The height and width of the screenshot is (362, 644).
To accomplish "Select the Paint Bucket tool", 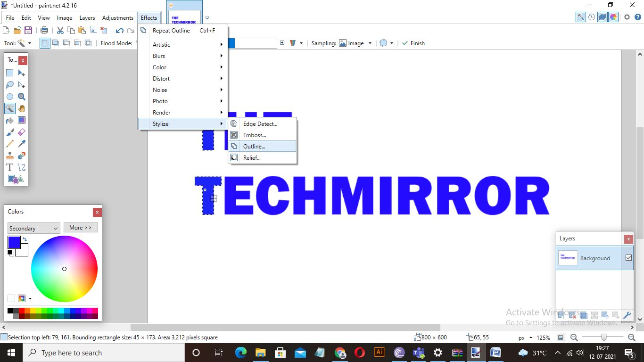I will tap(10, 120).
